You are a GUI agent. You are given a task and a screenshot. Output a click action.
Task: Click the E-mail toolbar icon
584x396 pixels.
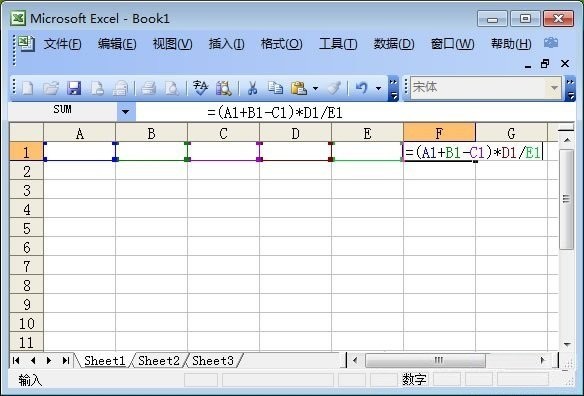click(x=121, y=88)
